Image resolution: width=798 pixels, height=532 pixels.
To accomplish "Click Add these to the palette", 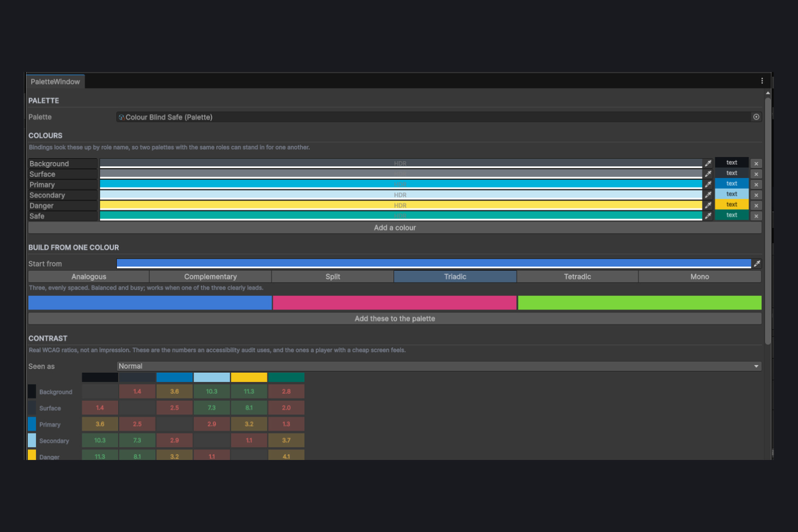I will coord(395,318).
